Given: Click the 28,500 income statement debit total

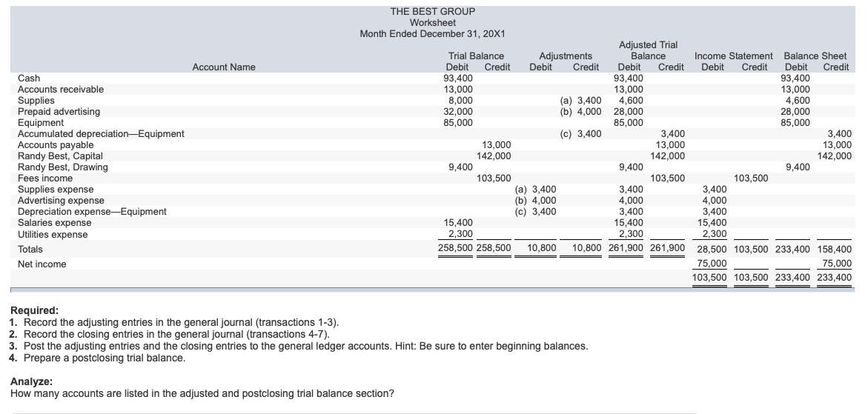Looking at the screenshot, I should [x=712, y=250].
